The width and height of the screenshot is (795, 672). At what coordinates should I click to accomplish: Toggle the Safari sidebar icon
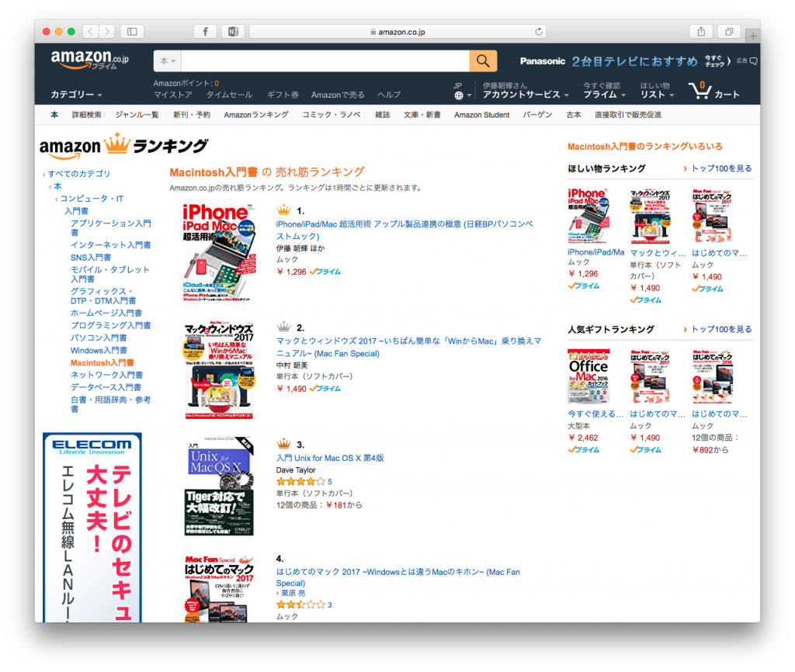(132, 31)
